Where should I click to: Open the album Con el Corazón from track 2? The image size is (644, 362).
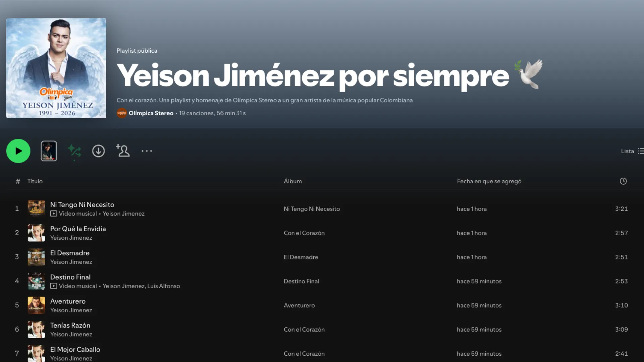click(x=304, y=233)
